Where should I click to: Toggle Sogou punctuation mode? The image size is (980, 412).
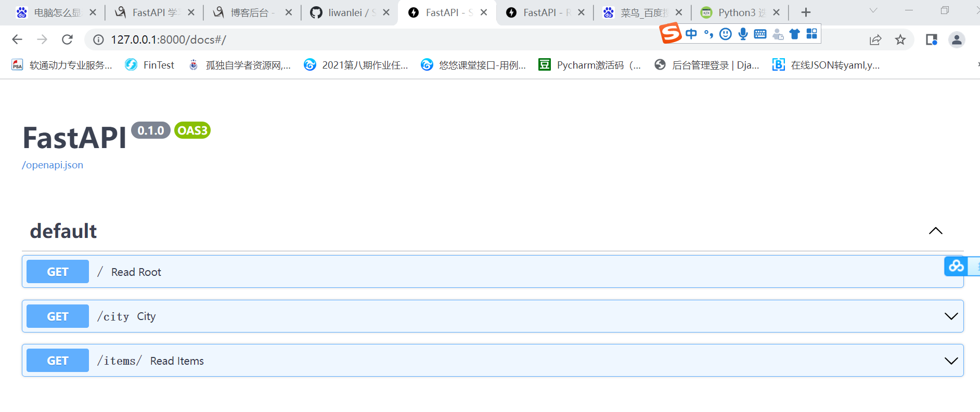[708, 34]
